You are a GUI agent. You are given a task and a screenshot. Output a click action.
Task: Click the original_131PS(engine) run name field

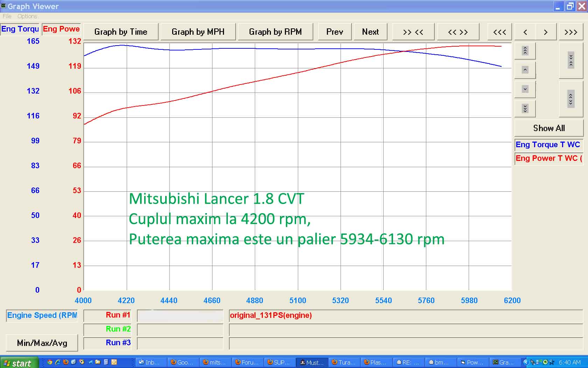(x=406, y=316)
